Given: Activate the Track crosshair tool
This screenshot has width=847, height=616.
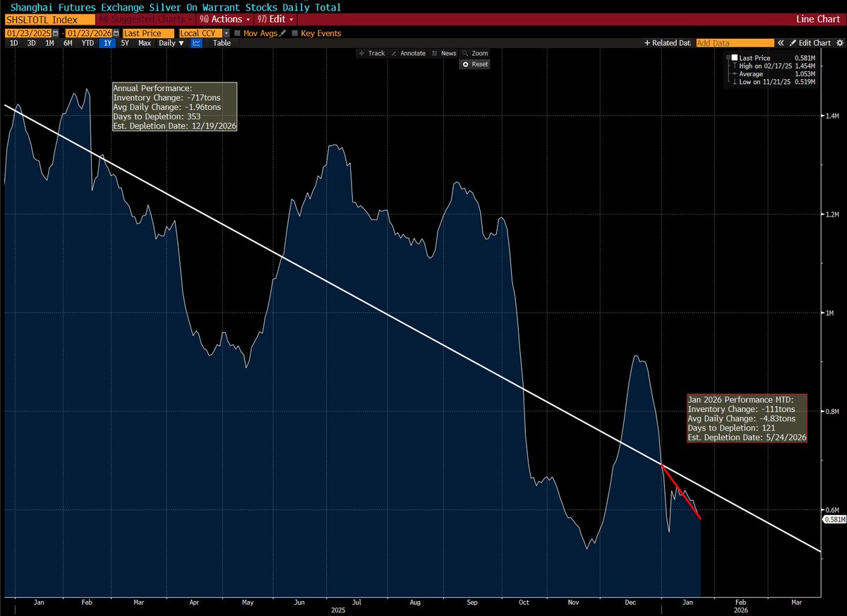Looking at the screenshot, I should click(372, 53).
